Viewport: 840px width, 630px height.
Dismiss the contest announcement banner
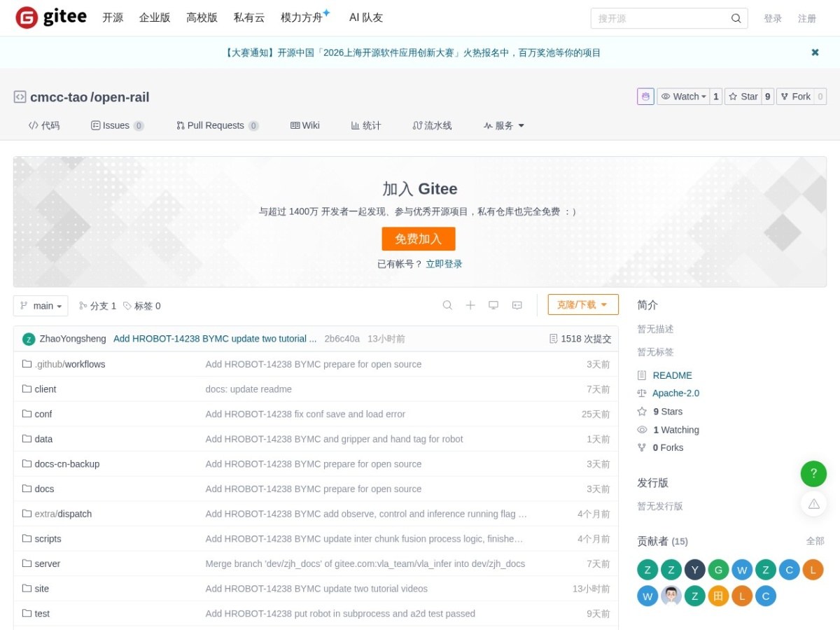point(815,52)
